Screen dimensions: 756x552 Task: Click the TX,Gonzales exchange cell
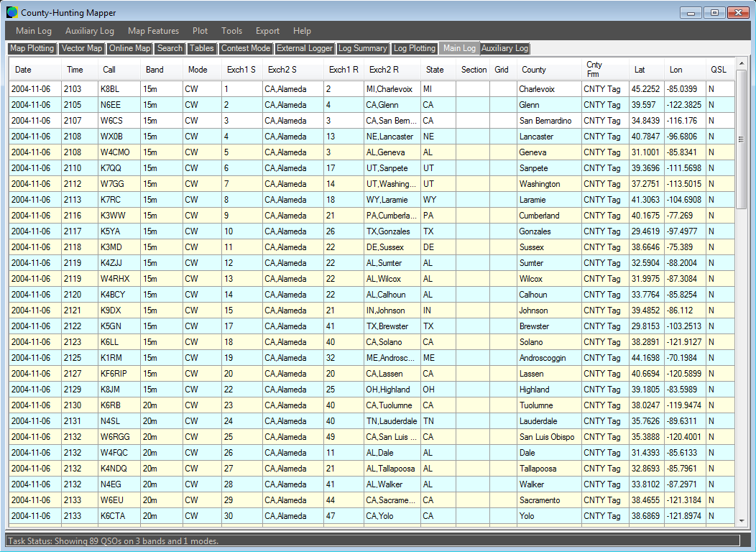tap(392, 231)
